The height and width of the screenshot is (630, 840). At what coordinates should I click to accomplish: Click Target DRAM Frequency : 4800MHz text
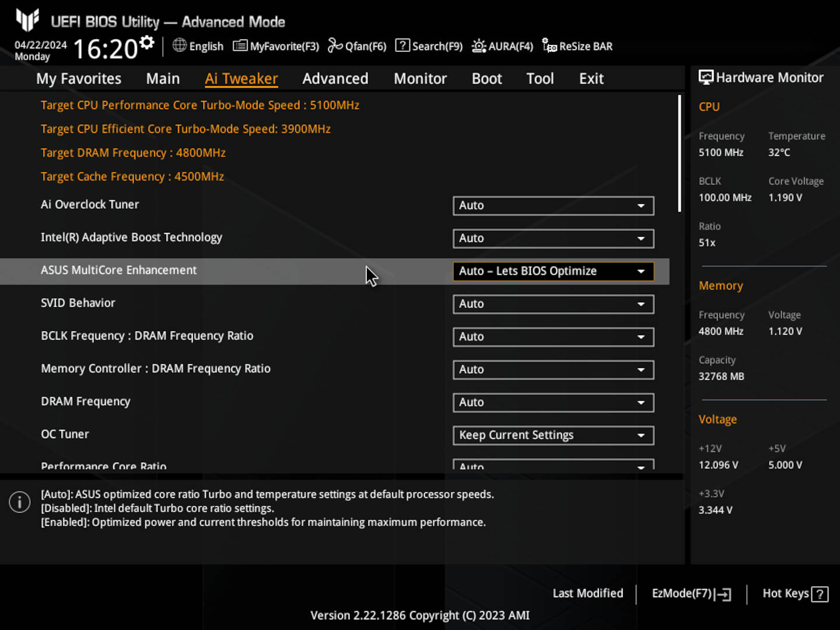coord(133,153)
